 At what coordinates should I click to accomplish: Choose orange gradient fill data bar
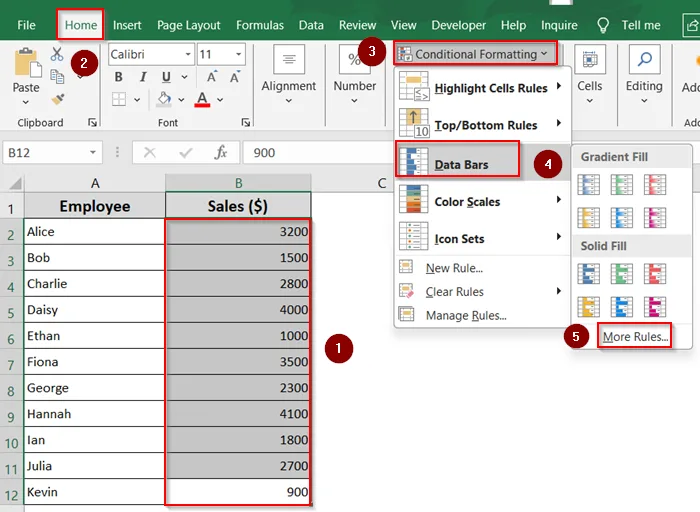point(588,218)
